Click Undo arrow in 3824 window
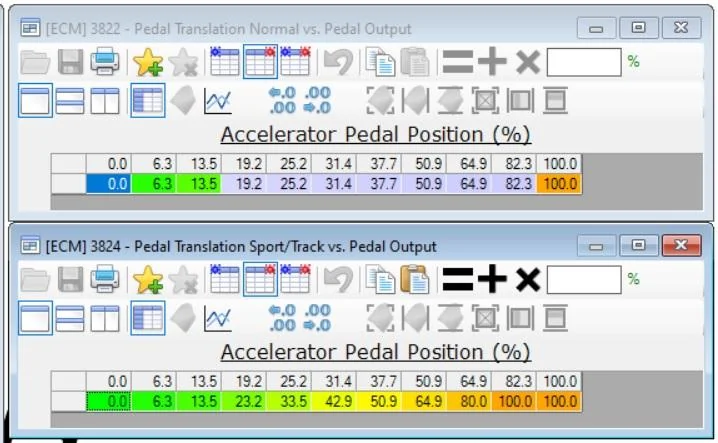Image resolution: width=718 pixels, height=443 pixels. coord(338,279)
